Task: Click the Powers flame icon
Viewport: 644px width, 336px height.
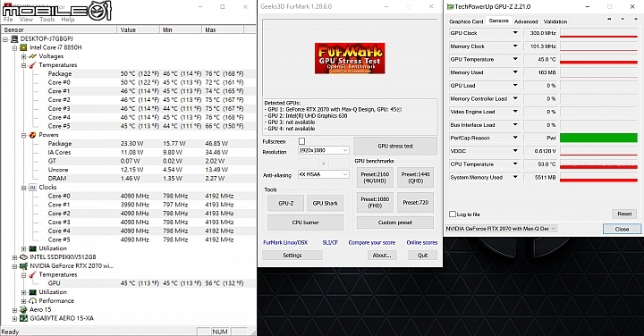Action: point(32,135)
